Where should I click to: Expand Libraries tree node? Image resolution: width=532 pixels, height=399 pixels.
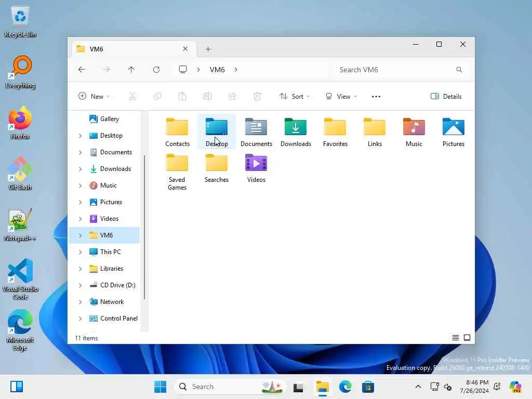point(80,269)
